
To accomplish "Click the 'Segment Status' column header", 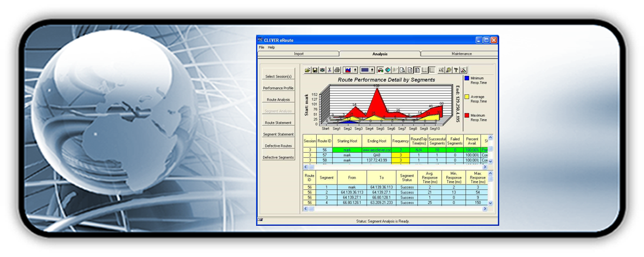I will [x=407, y=177].
